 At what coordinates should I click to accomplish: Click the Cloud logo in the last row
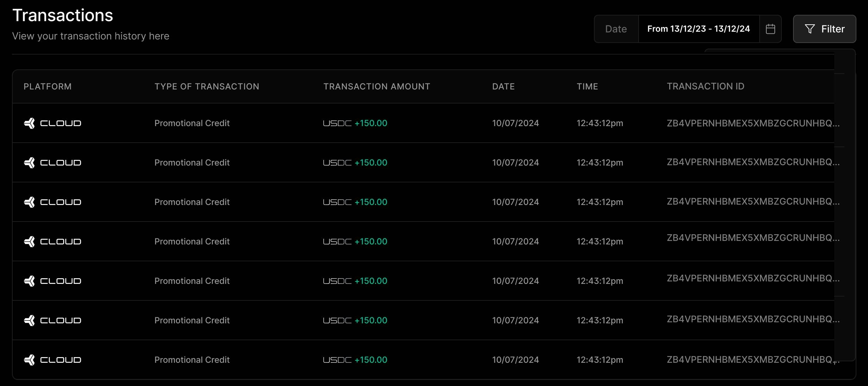click(x=52, y=360)
